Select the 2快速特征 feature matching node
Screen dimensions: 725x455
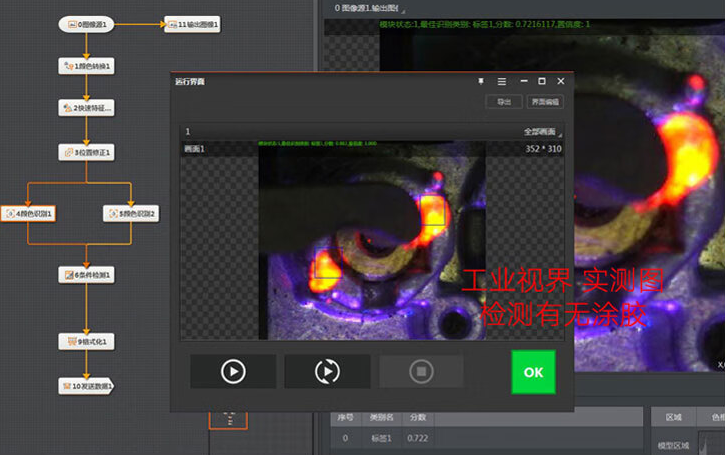coord(87,107)
